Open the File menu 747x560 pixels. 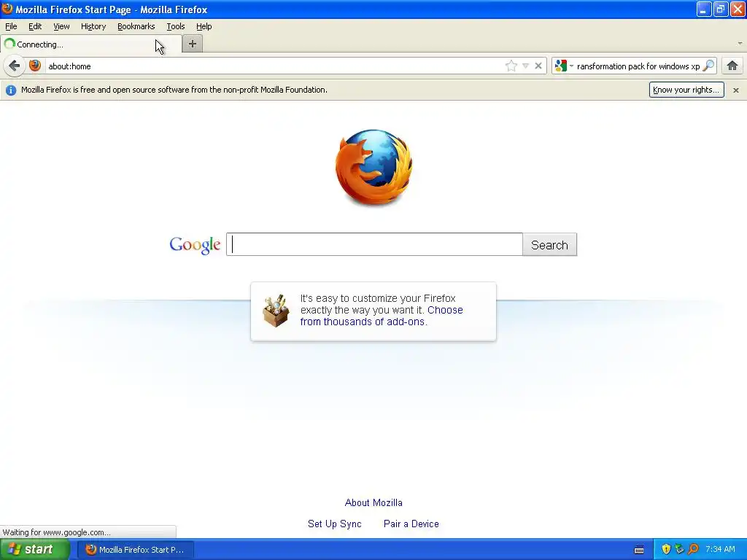coord(11,26)
